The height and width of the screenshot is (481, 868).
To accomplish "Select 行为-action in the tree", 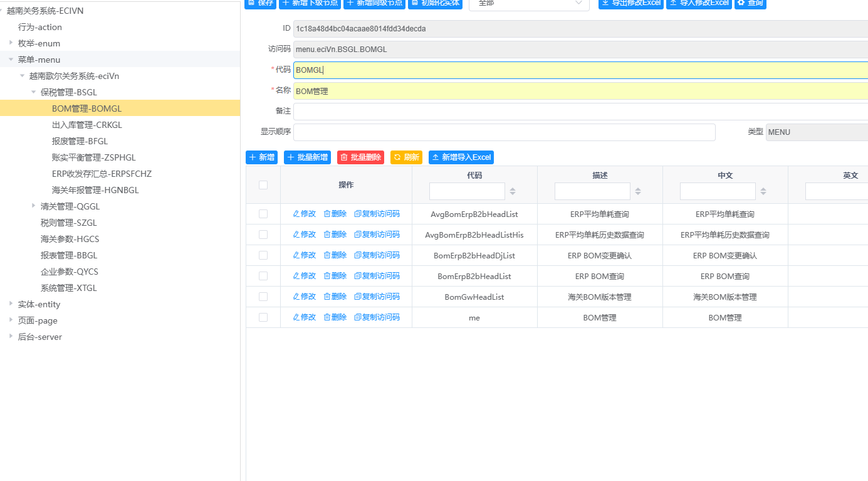I will click(x=40, y=27).
